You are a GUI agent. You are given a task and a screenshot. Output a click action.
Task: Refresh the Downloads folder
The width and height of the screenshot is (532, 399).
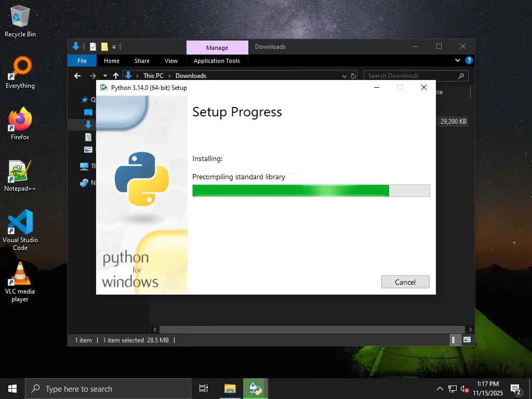(353, 76)
